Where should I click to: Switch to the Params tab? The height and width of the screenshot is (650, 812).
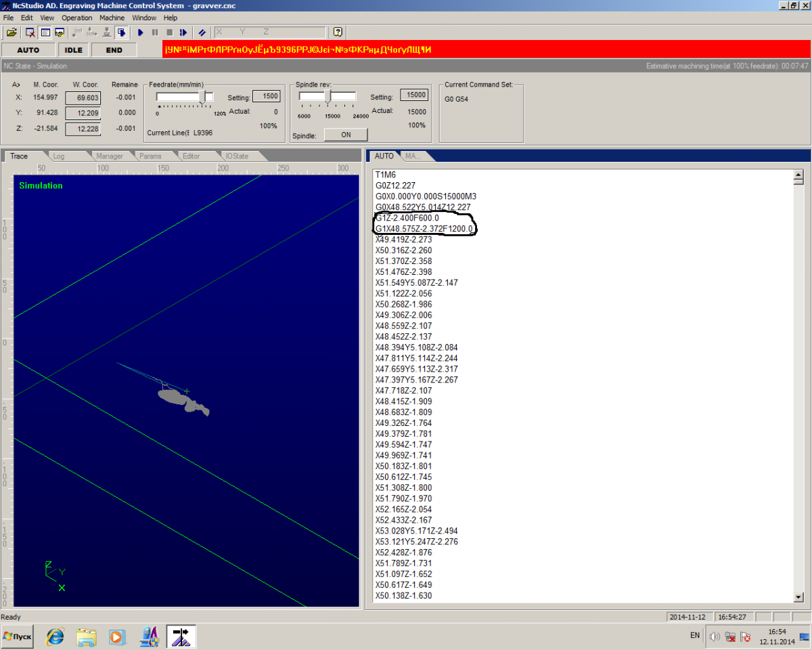[x=150, y=156]
